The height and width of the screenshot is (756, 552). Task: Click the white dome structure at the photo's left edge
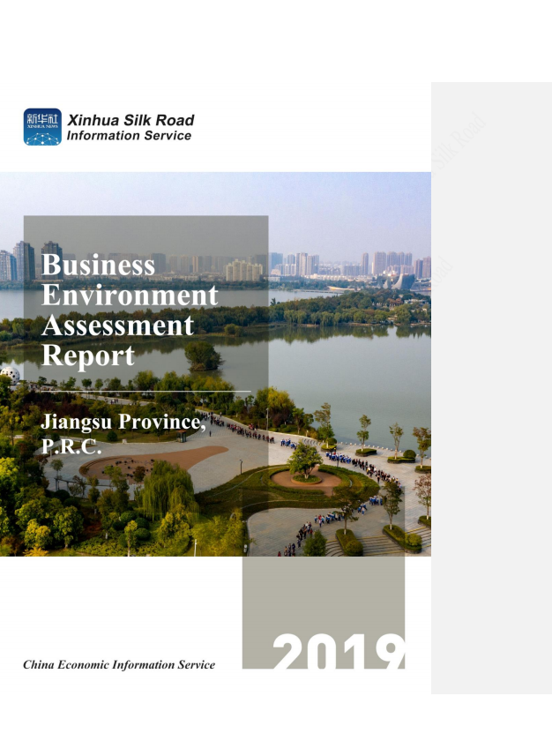[9, 374]
